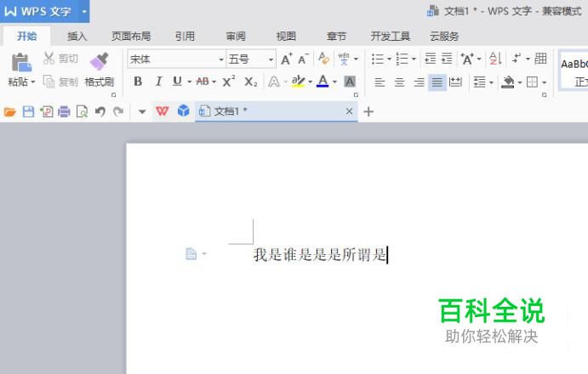Apply numbered list formatting
588x374 pixels.
(402, 59)
